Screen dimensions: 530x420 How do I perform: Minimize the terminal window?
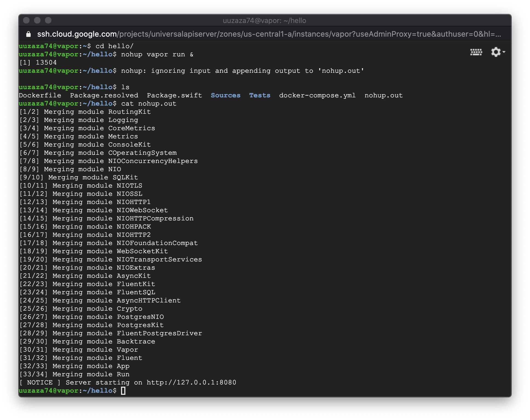[x=37, y=21]
